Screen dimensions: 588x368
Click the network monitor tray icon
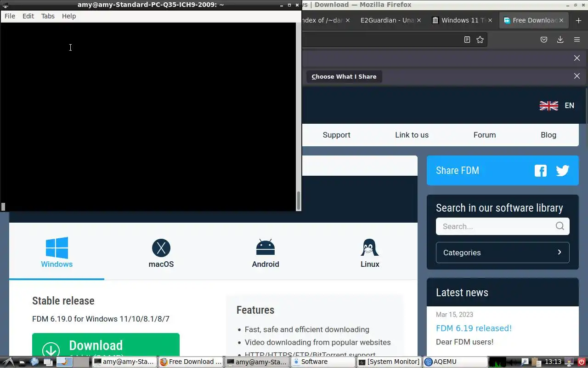pyautogui.click(x=569, y=362)
